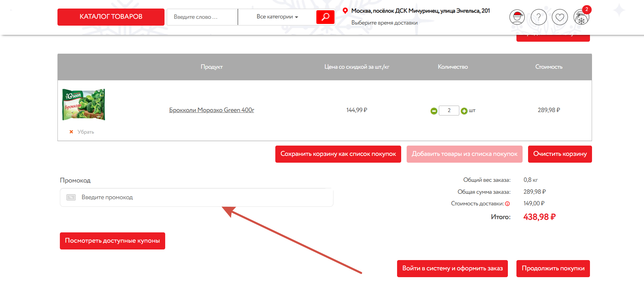Click the Убрать remove link
644x298 pixels.
click(x=86, y=132)
